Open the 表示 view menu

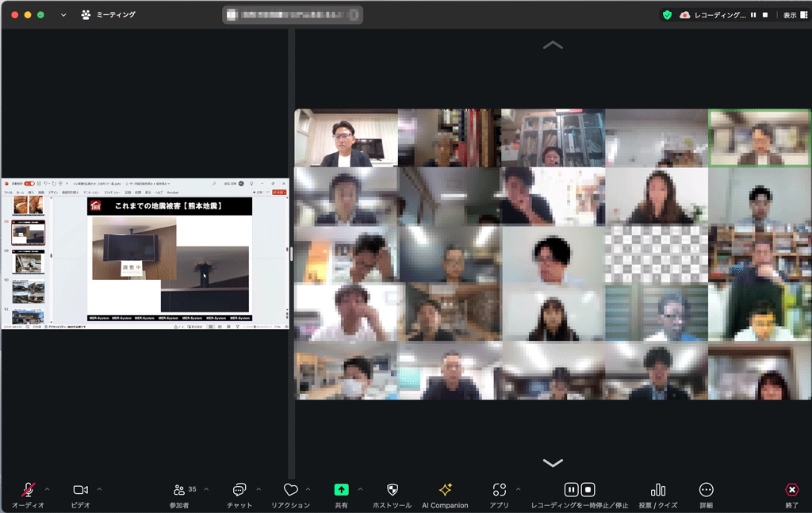(790, 15)
